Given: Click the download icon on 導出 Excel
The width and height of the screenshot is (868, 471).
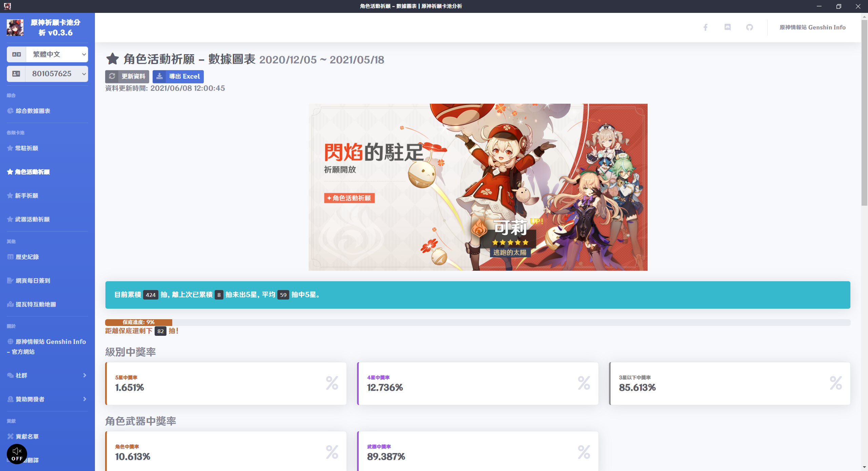Looking at the screenshot, I should coord(160,77).
